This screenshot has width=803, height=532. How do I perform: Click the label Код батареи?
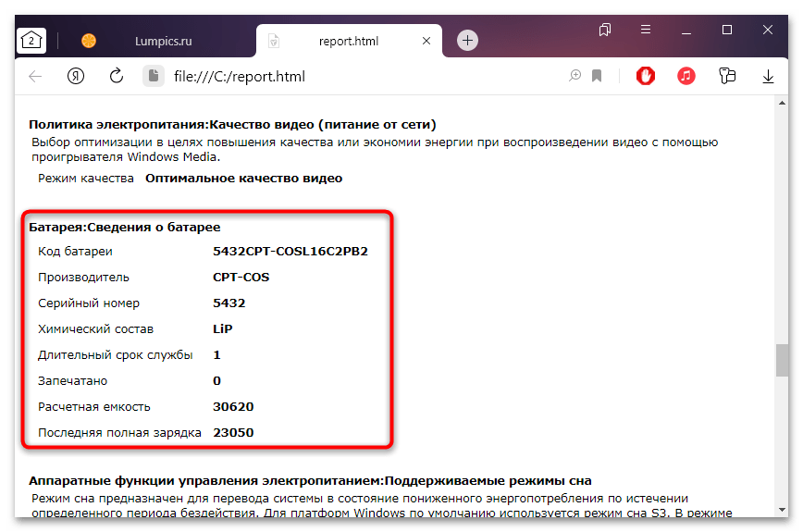click(x=75, y=252)
